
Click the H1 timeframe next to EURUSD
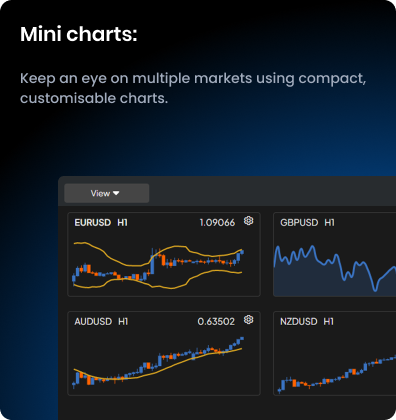pos(122,223)
